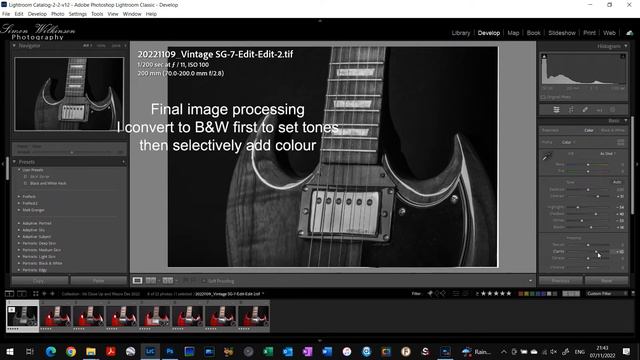Open Photoshop from the taskbar
Viewport: 640px width, 360px height.
coord(170,351)
